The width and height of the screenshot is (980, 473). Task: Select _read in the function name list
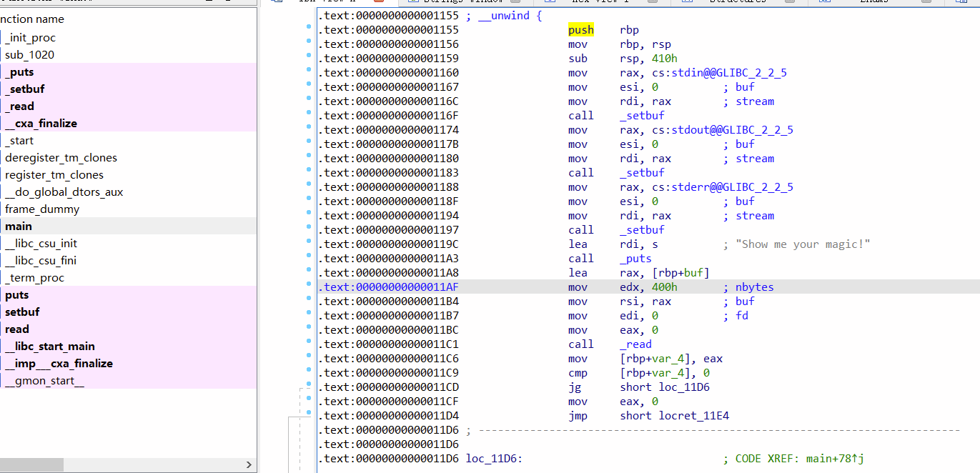click(20, 106)
